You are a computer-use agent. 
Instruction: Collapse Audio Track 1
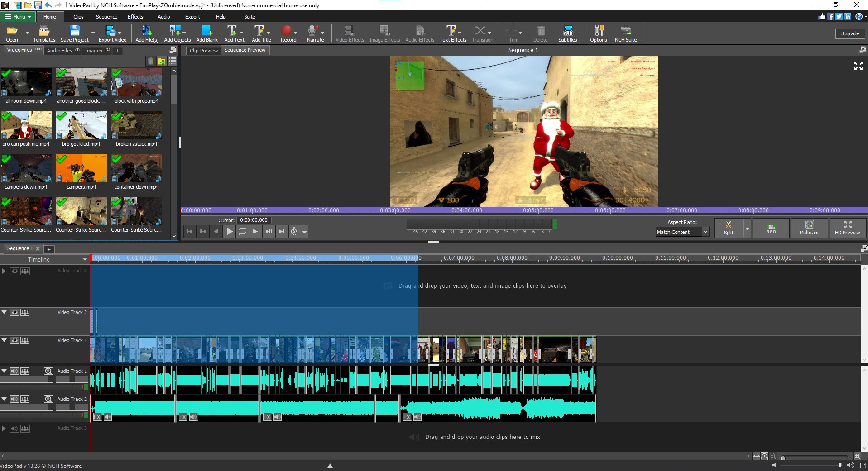[4, 371]
